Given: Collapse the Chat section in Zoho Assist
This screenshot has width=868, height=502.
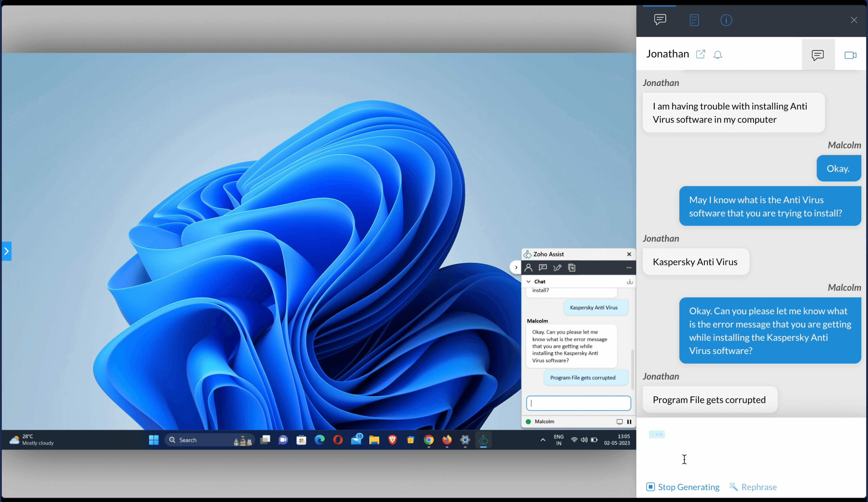Looking at the screenshot, I should 528,282.
